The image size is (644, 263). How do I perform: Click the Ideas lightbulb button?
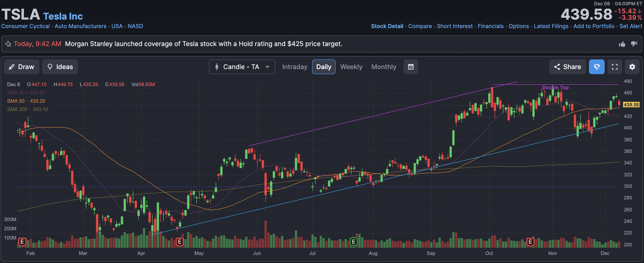[60, 67]
